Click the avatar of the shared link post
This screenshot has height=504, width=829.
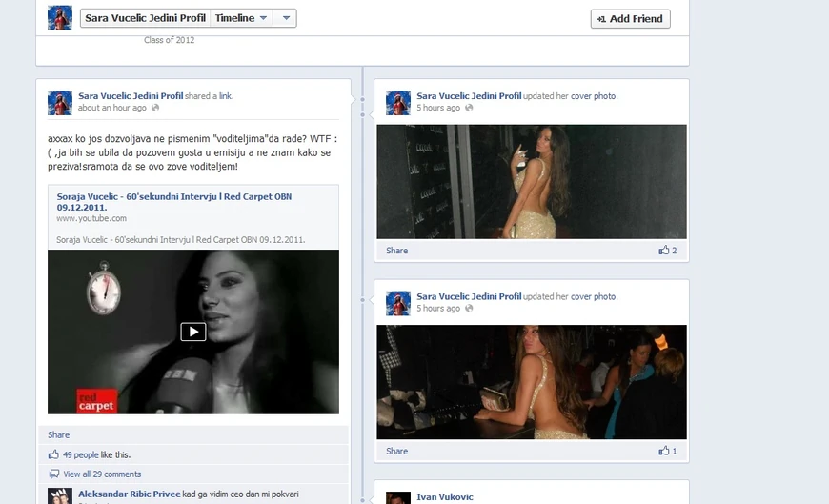coord(60,102)
